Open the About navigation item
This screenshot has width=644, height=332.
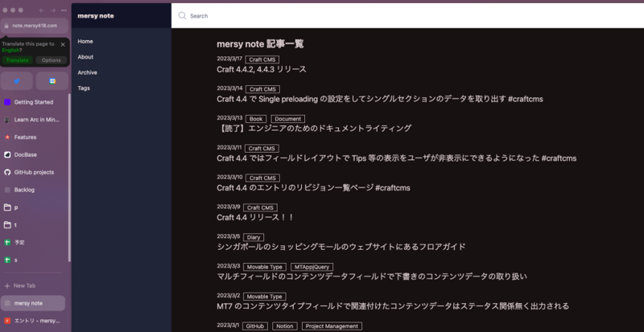[85, 57]
